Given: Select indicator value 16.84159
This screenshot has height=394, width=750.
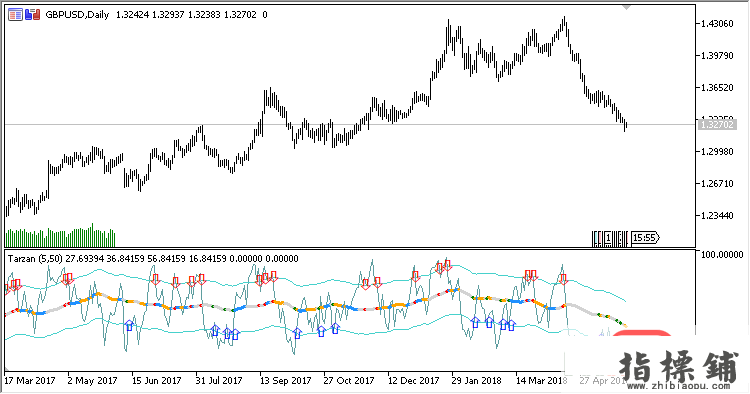Looking at the screenshot, I should tap(208, 259).
